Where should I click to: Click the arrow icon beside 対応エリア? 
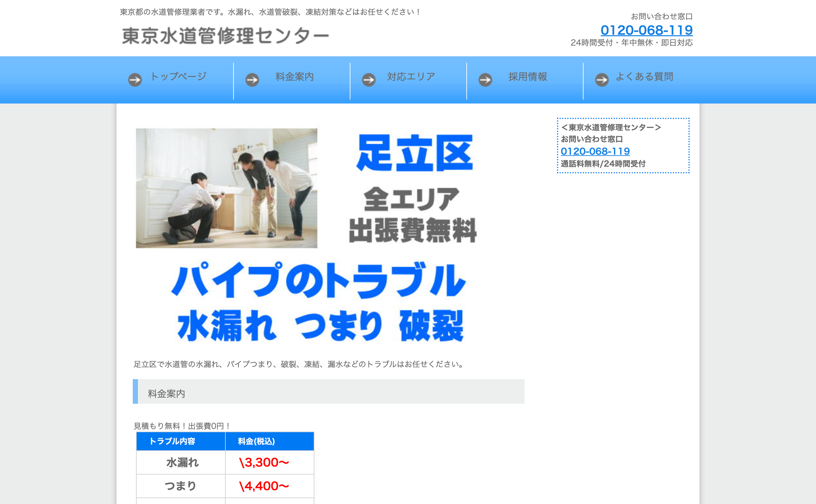click(x=368, y=80)
